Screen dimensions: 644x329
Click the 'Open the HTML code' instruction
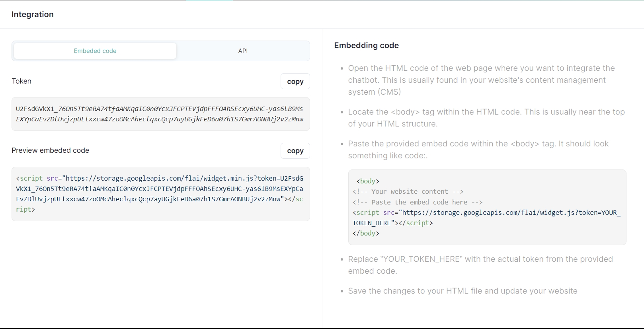click(481, 80)
